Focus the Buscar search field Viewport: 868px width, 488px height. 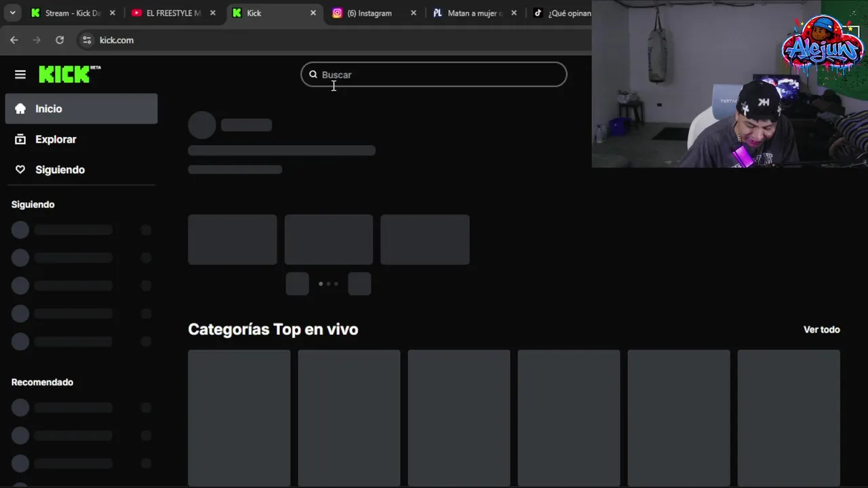pyautogui.click(x=434, y=75)
